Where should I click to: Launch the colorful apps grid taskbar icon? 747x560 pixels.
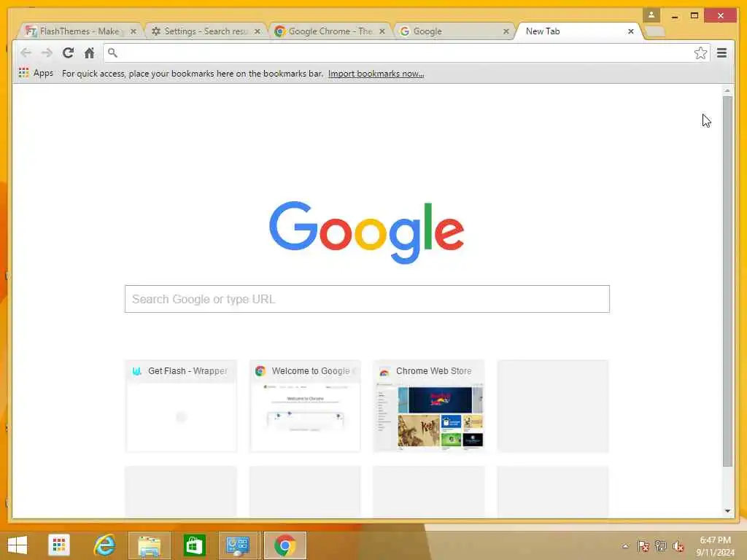coord(59,545)
